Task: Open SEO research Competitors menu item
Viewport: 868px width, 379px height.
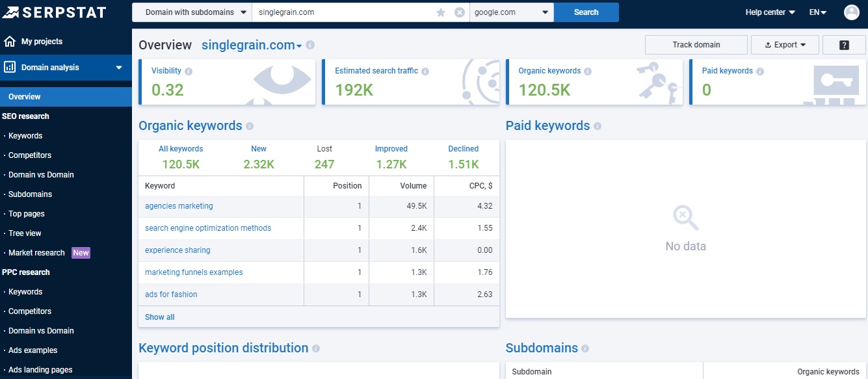Action: click(x=30, y=155)
